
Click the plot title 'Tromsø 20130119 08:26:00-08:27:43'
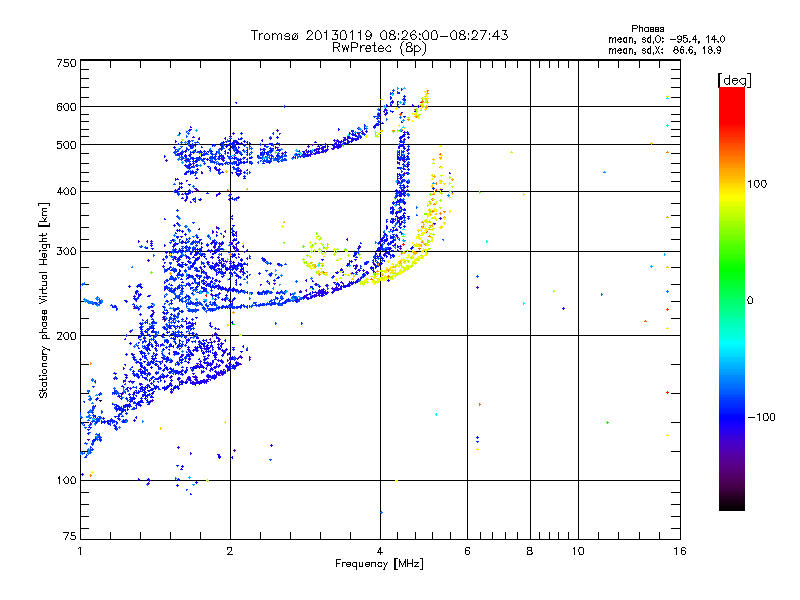(x=379, y=35)
